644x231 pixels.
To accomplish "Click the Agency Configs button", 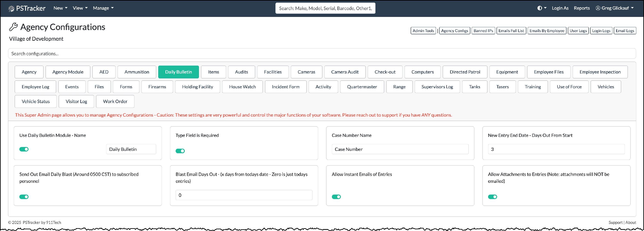I will coord(455,31).
